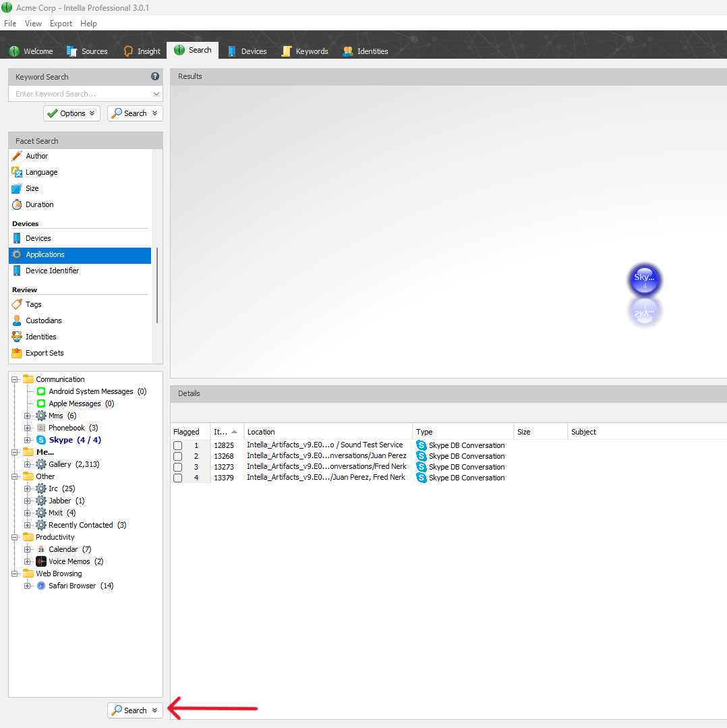The image size is (727, 728).
Task: Click the Facet Search list vertical scrollbar
Action: (x=157, y=283)
